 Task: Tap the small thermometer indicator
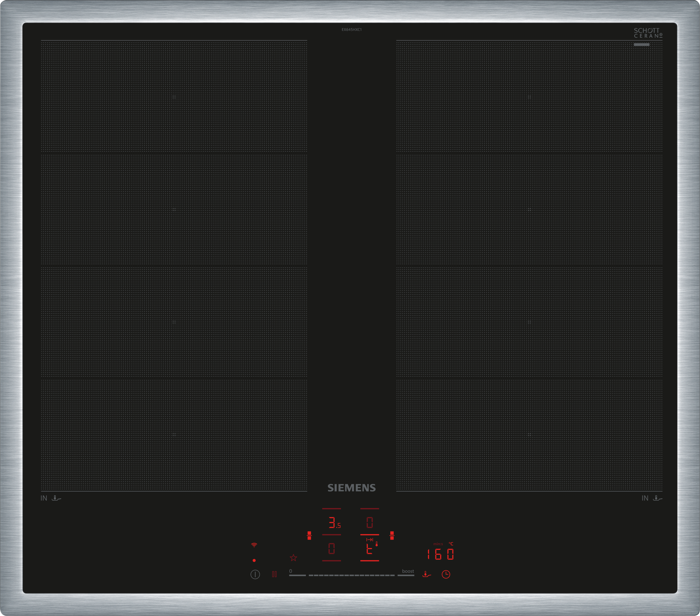coord(377,544)
